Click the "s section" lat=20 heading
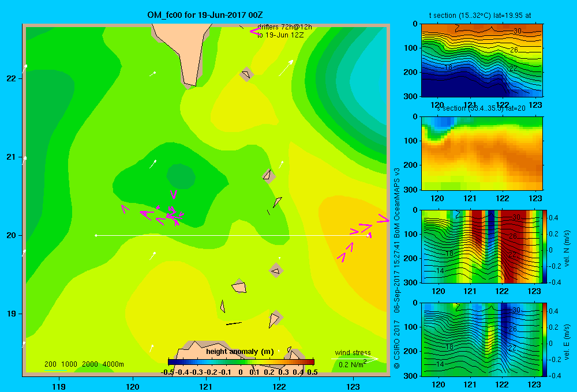Viewport: 577px width, 392px height. [x=481, y=108]
